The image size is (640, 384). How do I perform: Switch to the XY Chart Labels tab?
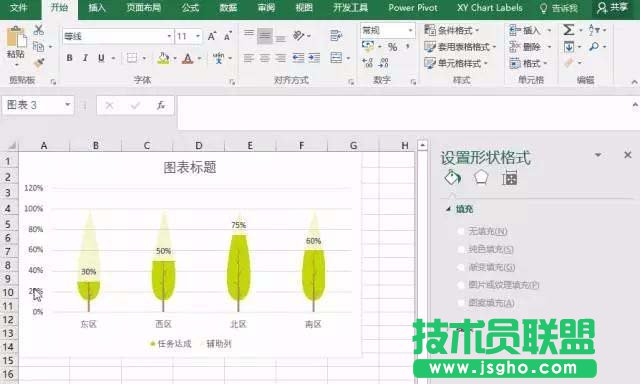(x=489, y=8)
